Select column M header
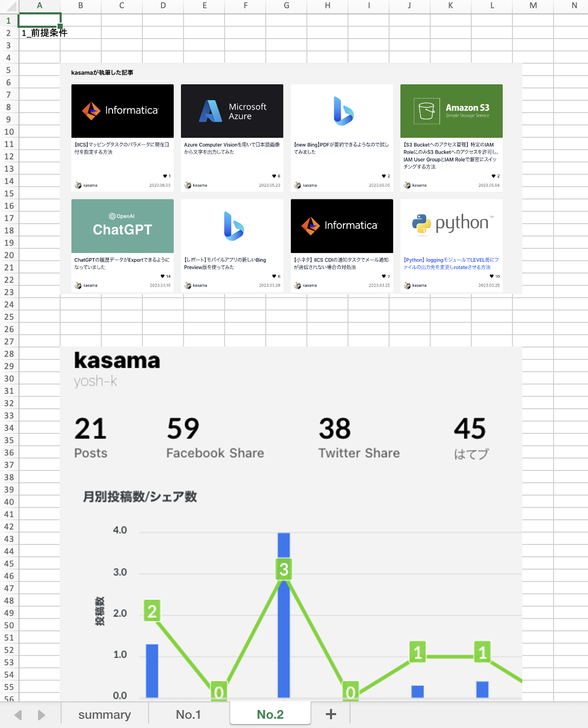The width and height of the screenshot is (588, 728). coord(533,6)
